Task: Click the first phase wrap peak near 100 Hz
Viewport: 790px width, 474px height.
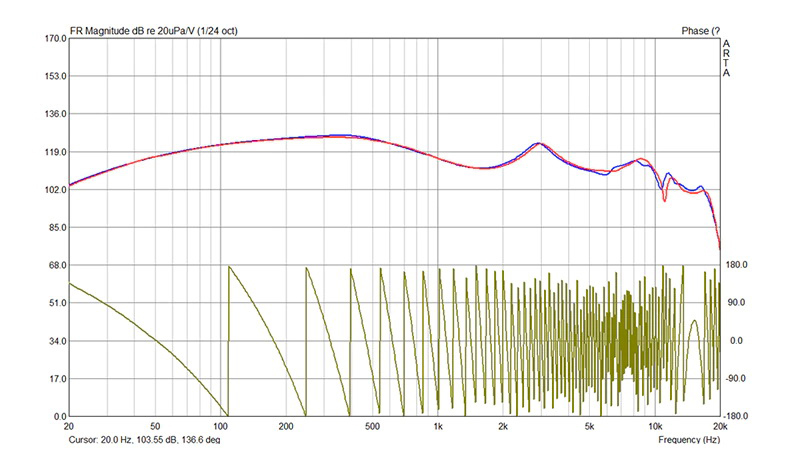Action: [229, 267]
